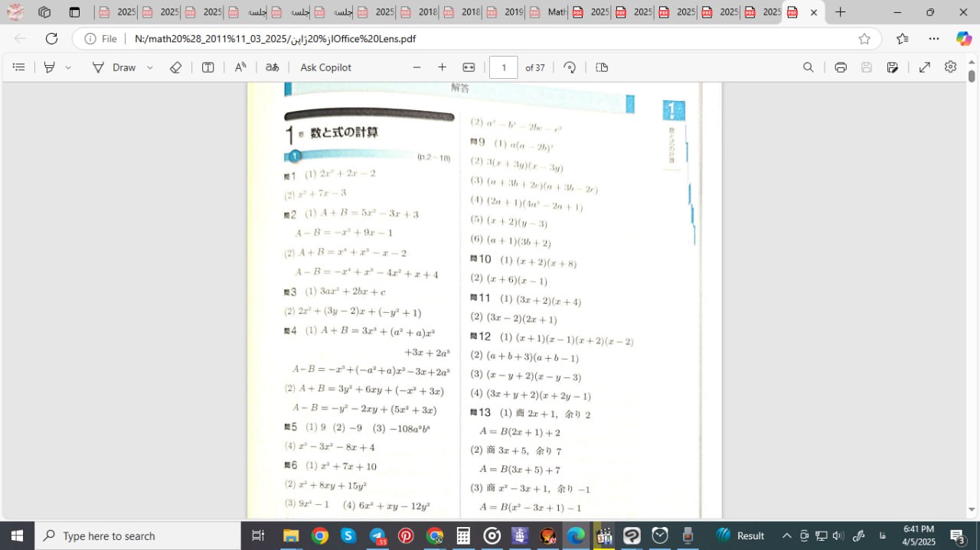The height and width of the screenshot is (550, 980).
Task: Zoom in on the PDF
Action: point(442,67)
